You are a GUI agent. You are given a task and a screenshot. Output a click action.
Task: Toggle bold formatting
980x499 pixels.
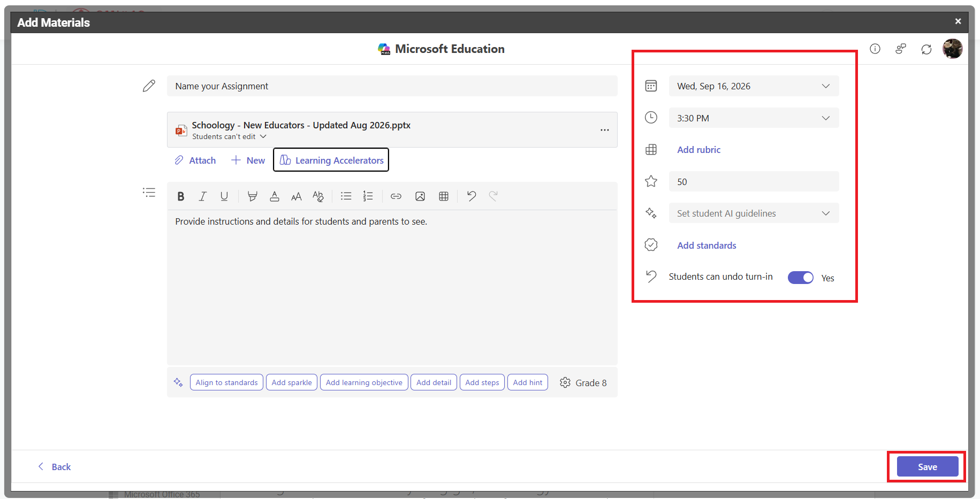pos(181,196)
